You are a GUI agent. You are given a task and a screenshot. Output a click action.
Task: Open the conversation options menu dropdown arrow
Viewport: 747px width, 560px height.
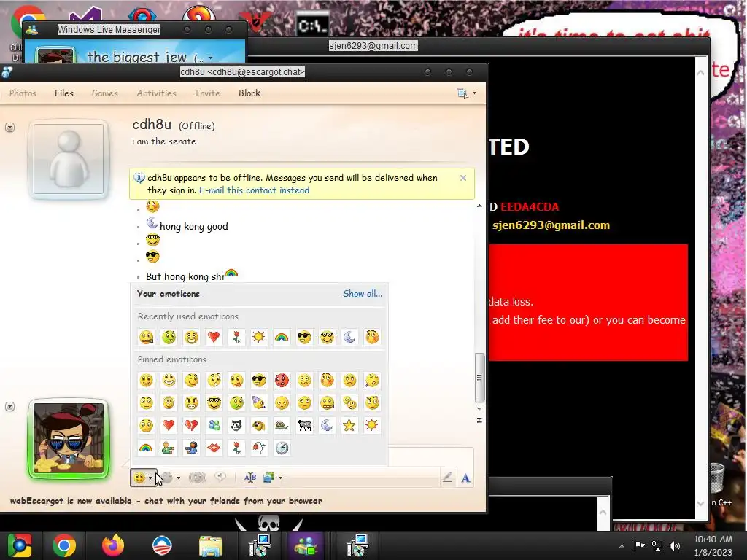click(474, 93)
